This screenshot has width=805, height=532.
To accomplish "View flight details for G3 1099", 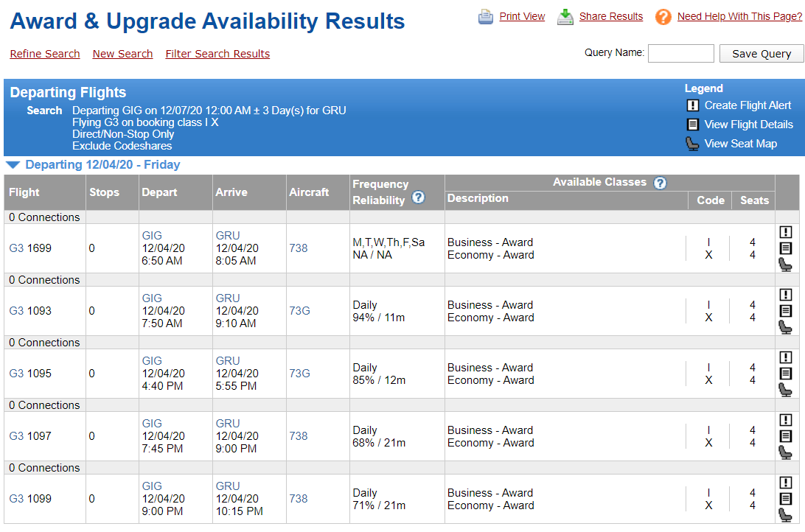I will point(785,499).
